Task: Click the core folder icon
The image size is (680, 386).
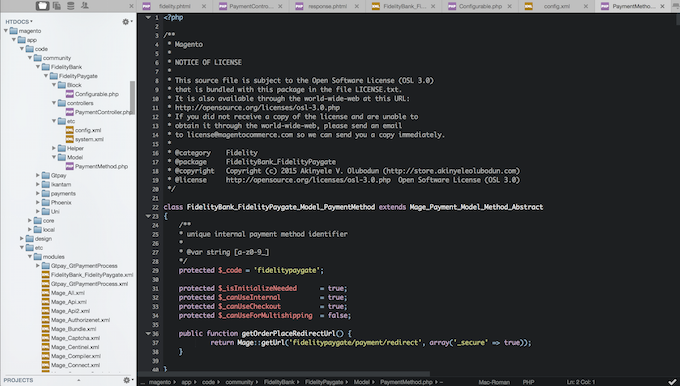Action: click(38, 220)
